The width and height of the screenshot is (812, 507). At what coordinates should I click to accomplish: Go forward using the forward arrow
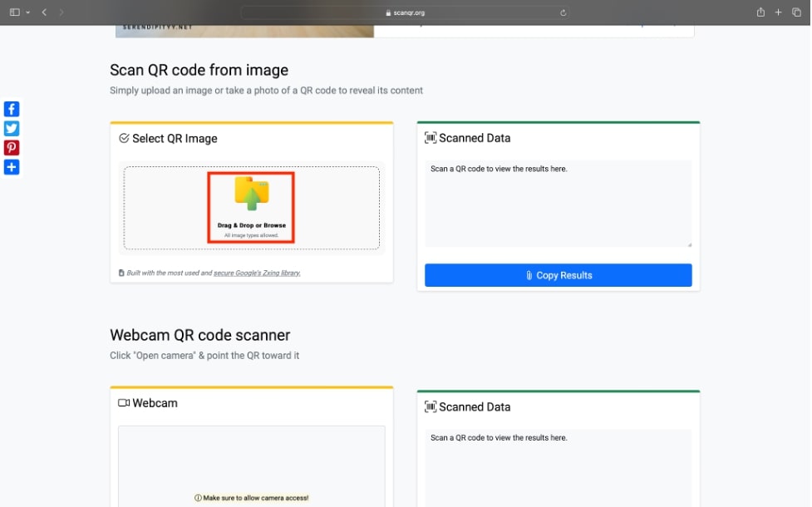click(62, 12)
